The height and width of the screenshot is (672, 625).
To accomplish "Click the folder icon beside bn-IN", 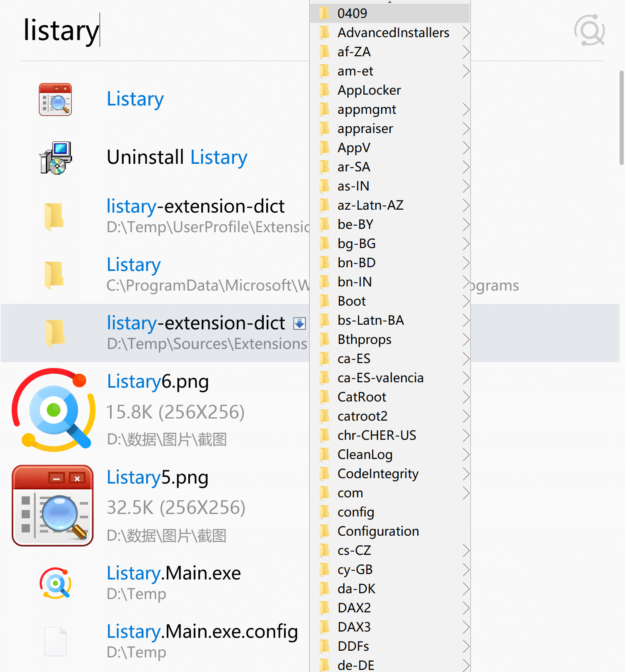I will pyautogui.click(x=325, y=282).
